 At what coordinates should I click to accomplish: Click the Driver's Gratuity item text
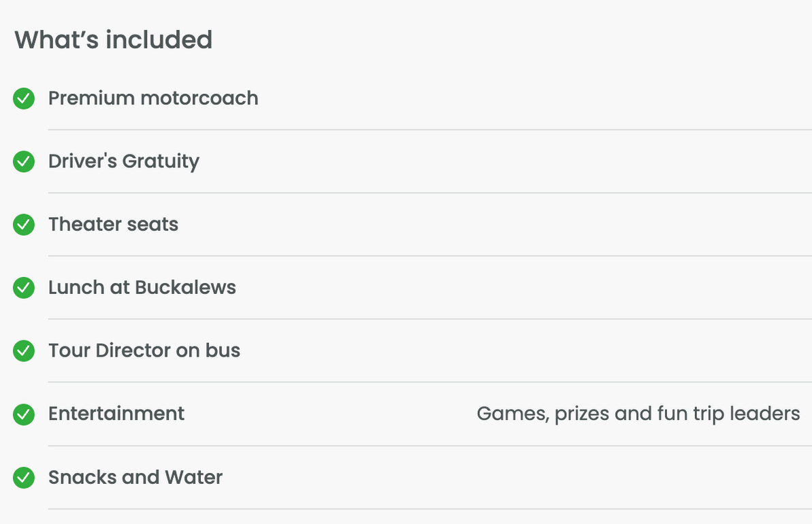pos(124,161)
